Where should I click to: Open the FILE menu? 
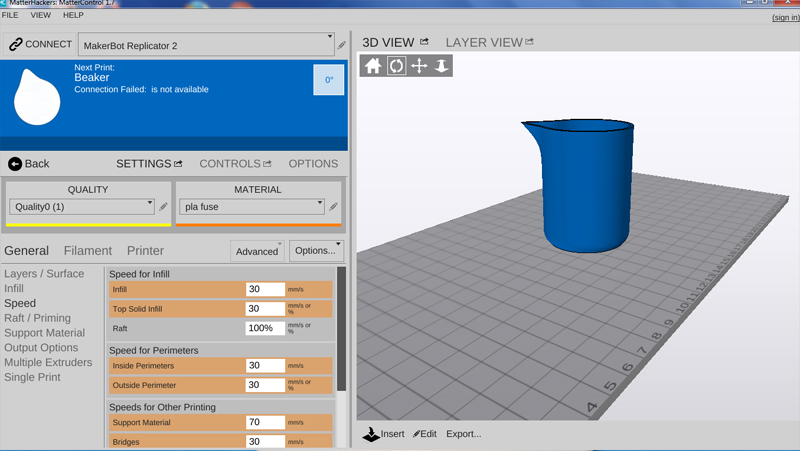[10, 15]
